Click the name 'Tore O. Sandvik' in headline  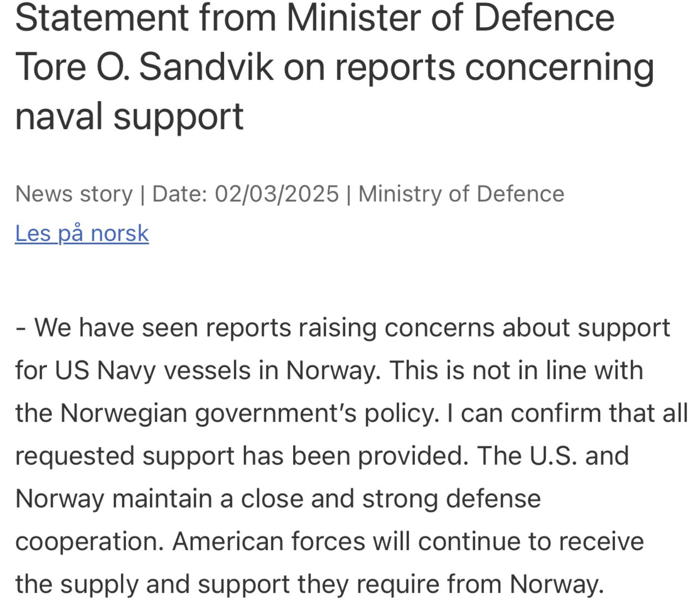[144, 67]
